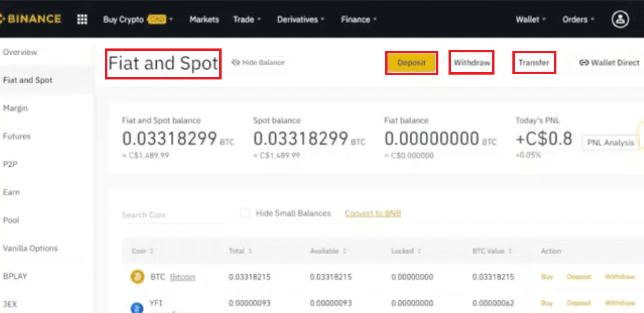Enable Hide Small Balances checkbox
The width and height of the screenshot is (644, 313).
(x=245, y=213)
